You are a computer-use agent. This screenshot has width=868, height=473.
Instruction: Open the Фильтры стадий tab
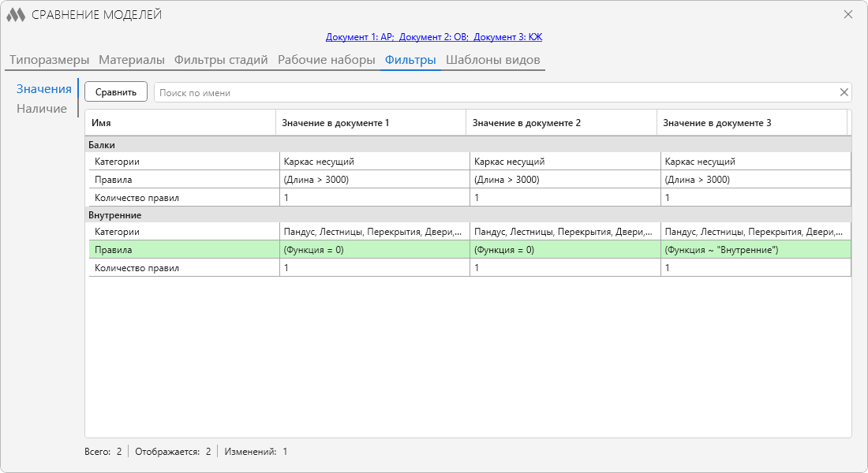(x=221, y=60)
